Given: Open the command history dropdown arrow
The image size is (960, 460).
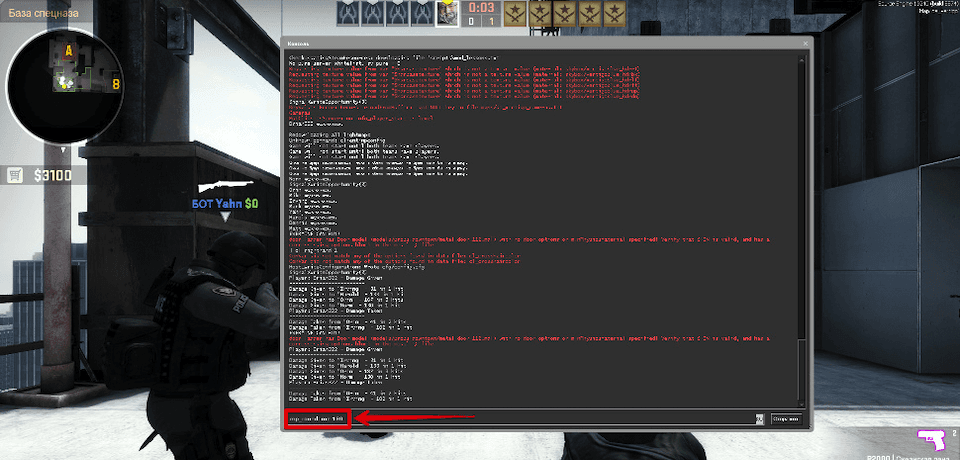Looking at the screenshot, I should pos(760,419).
